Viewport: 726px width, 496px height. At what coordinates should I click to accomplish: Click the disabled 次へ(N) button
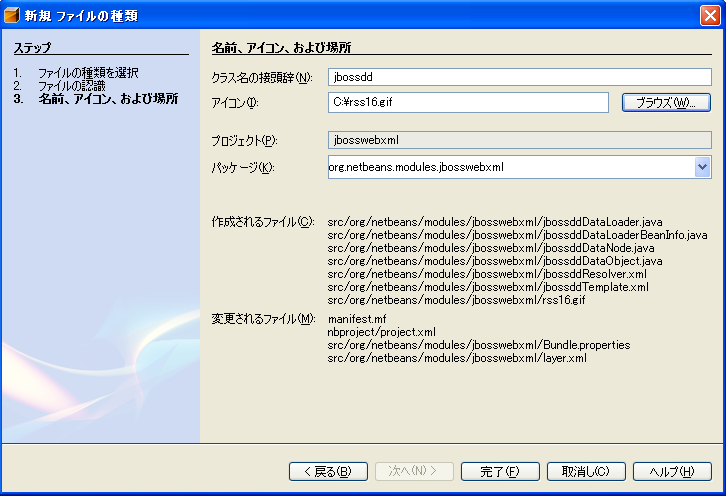coord(414,471)
